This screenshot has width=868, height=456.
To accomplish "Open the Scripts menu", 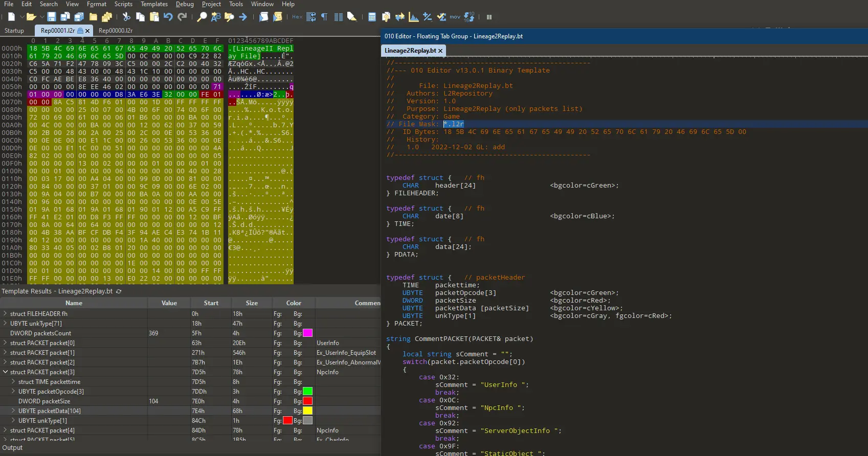I will [123, 4].
